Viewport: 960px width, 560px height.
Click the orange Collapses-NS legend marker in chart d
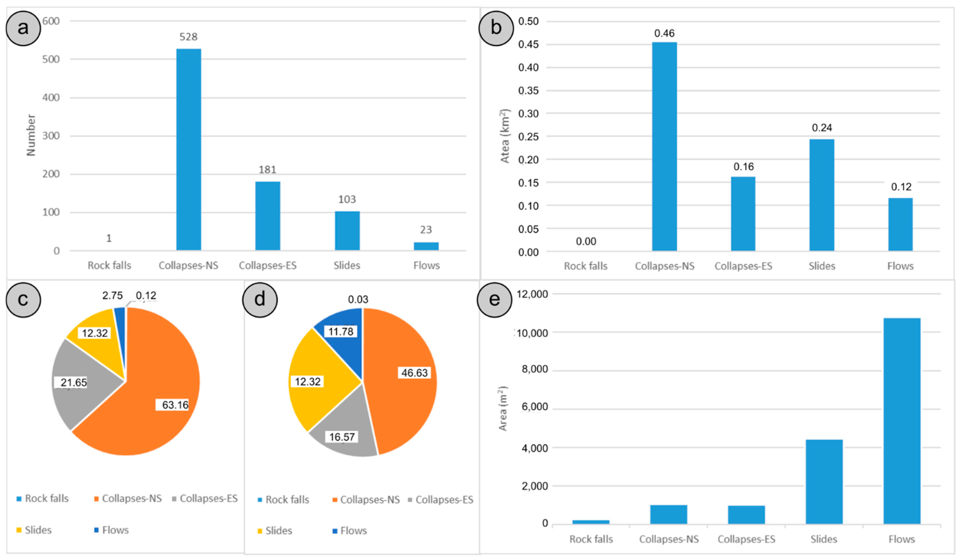[334, 500]
